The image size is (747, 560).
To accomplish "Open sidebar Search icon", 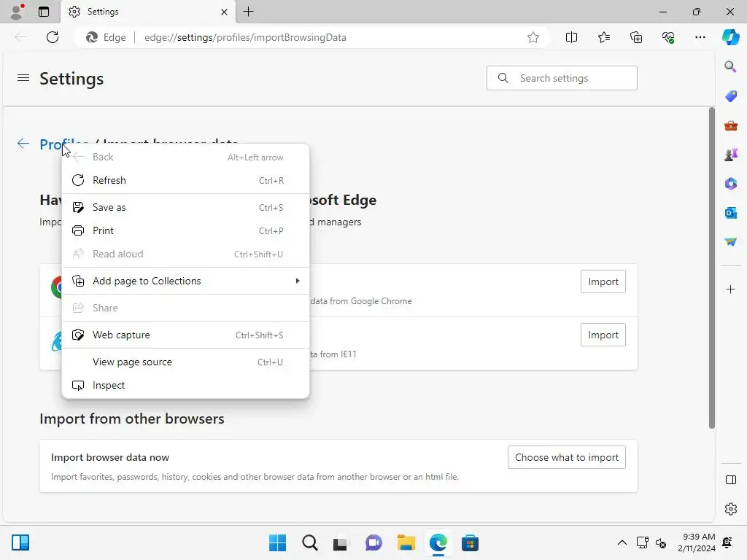I will click(x=730, y=66).
